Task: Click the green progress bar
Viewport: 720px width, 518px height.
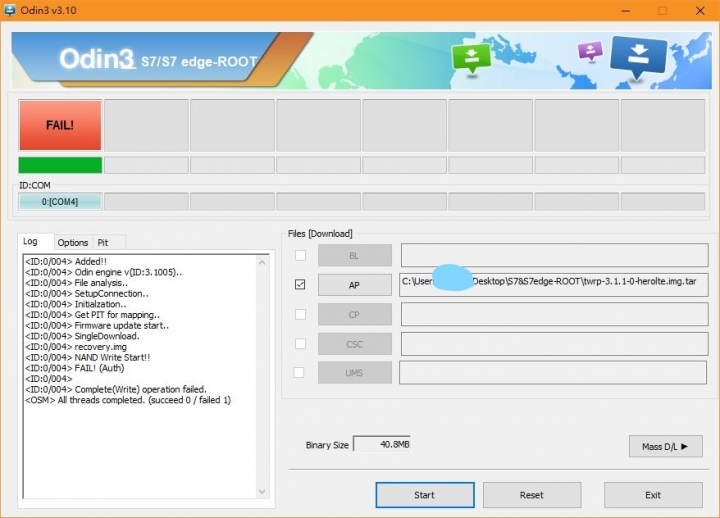Action: pyautogui.click(x=60, y=165)
